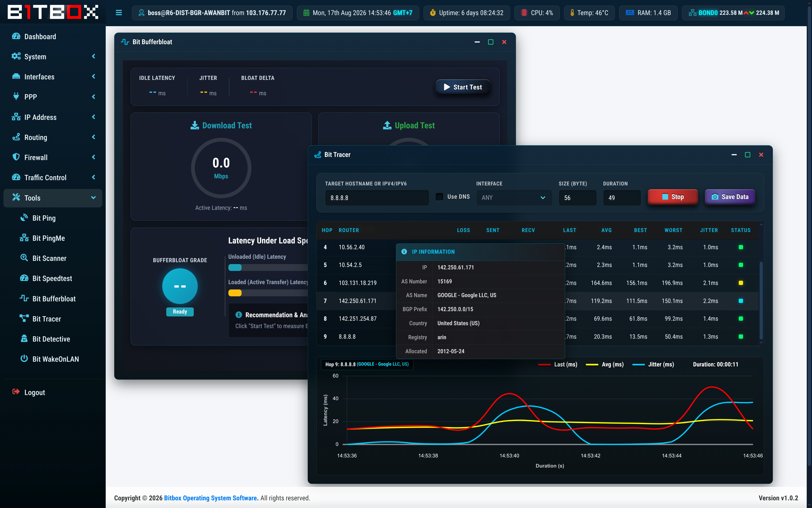Click the Save Data button
This screenshot has height=508, width=812.
tap(730, 197)
